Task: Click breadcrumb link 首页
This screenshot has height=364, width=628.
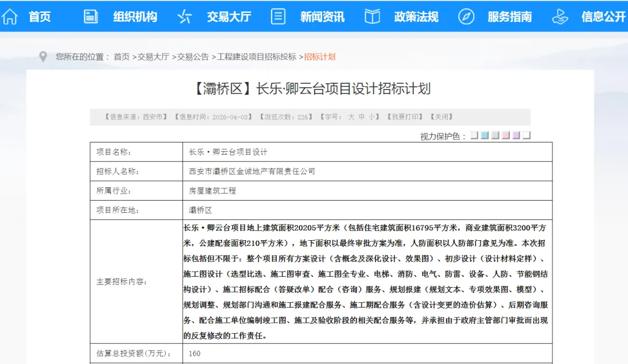Action: coord(122,57)
